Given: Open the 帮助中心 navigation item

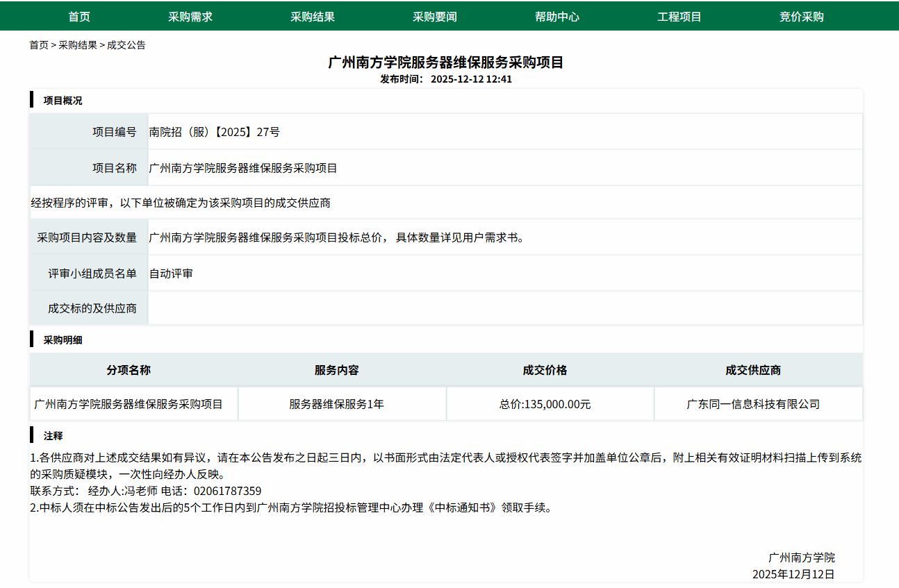Looking at the screenshot, I should (x=556, y=17).
